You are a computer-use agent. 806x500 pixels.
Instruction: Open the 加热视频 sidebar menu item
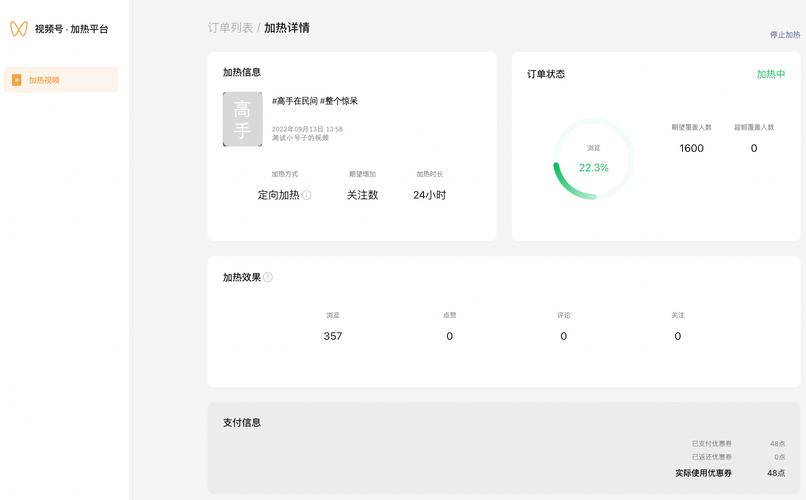click(x=60, y=80)
